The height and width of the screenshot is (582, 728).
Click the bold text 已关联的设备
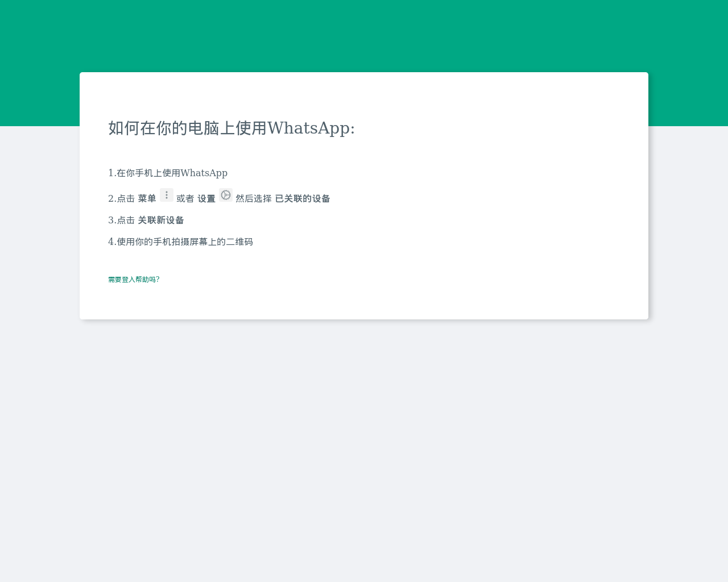303,198
